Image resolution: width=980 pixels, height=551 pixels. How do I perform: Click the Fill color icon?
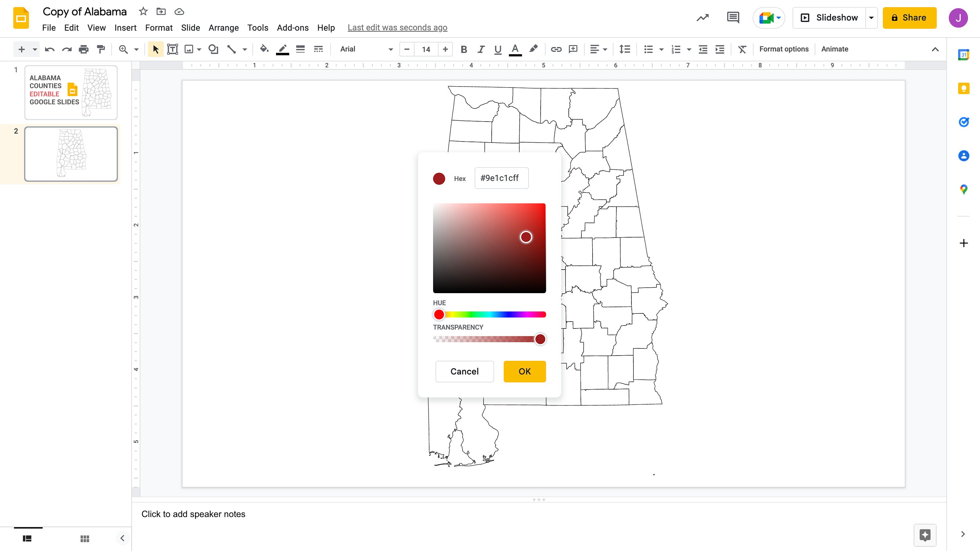pos(264,49)
